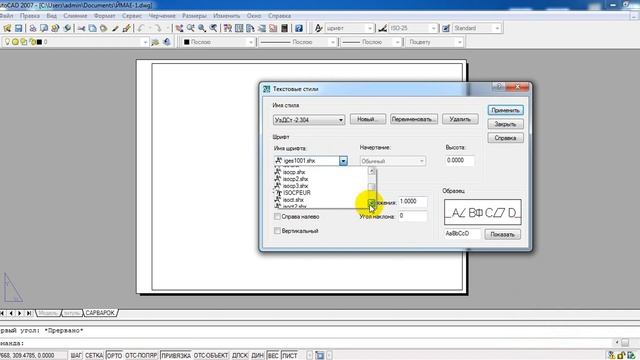Open the Формат menu

[104, 16]
